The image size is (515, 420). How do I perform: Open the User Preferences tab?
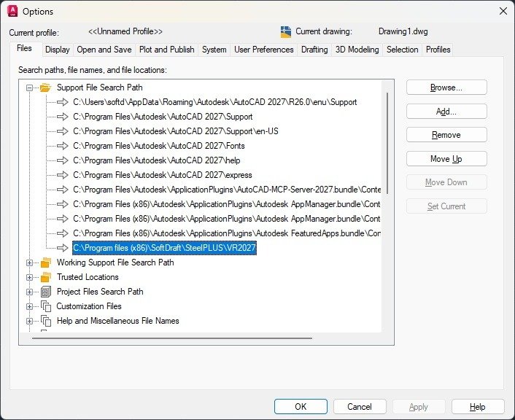tap(264, 50)
